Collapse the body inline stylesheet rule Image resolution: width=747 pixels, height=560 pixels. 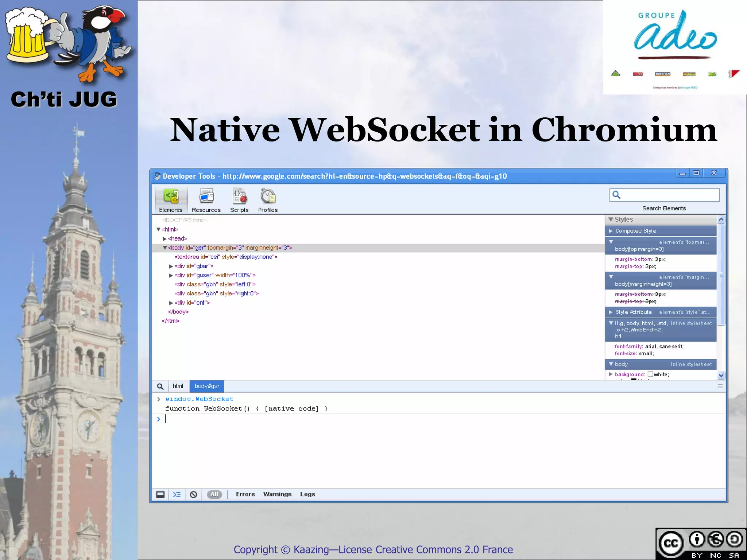(x=611, y=364)
